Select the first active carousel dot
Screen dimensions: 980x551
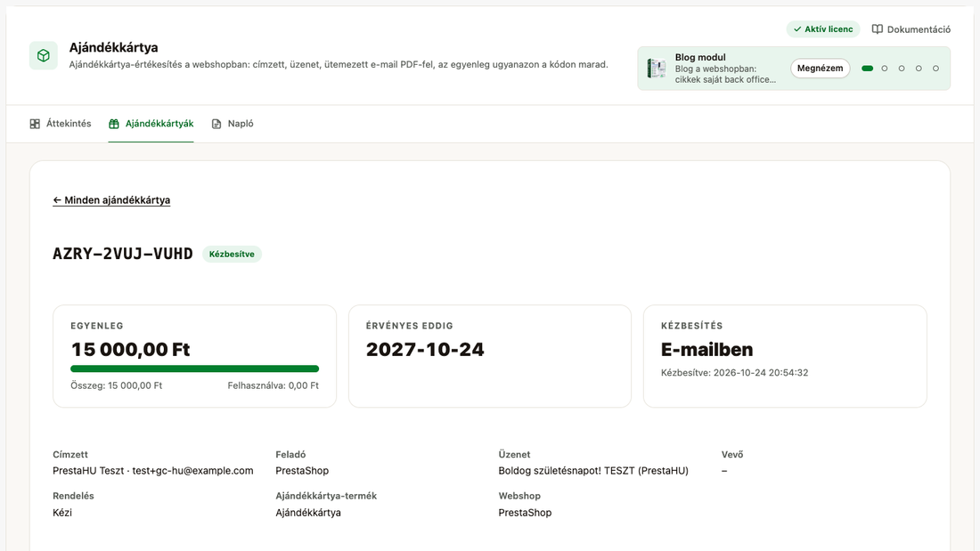(x=868, y=69)
